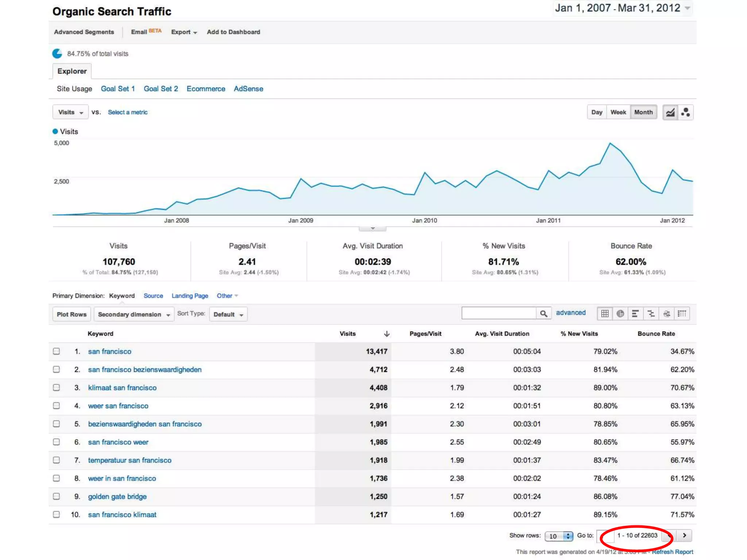
Task: Expand the Sort Type Default dropdown
Action: coord(228,314)
